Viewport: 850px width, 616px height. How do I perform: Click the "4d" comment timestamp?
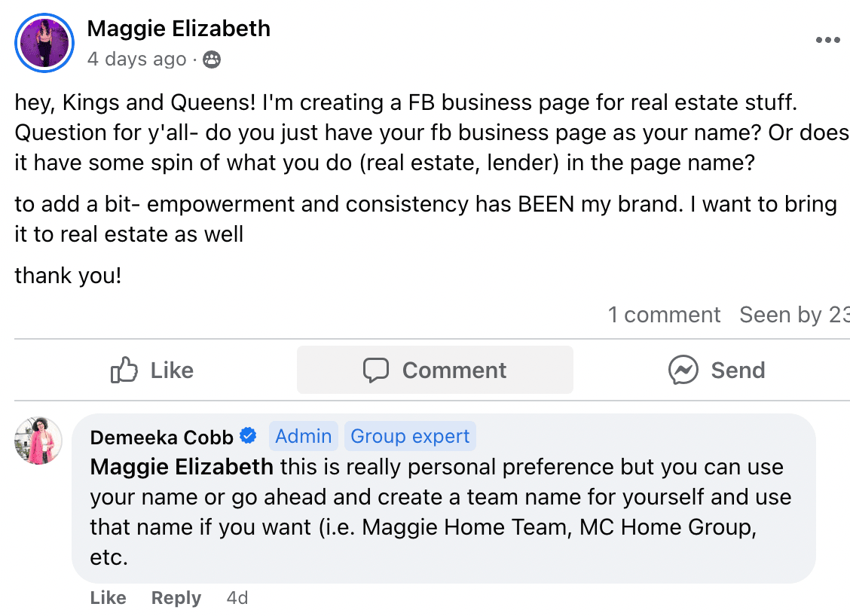coord(237,598)
